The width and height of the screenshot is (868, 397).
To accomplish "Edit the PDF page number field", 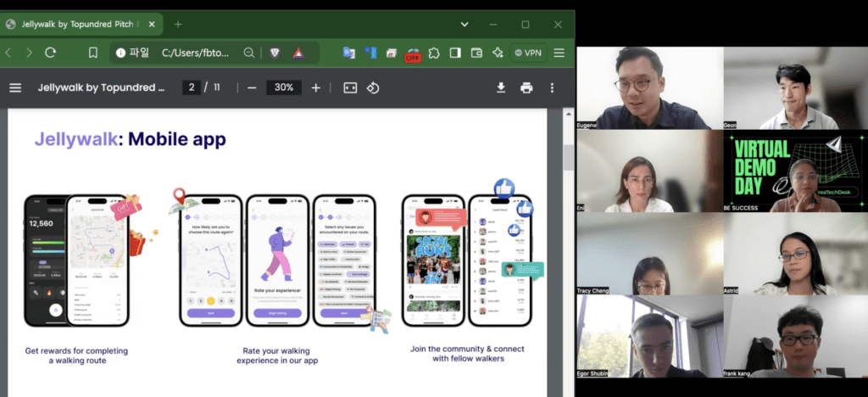I will tap(192, 87).
